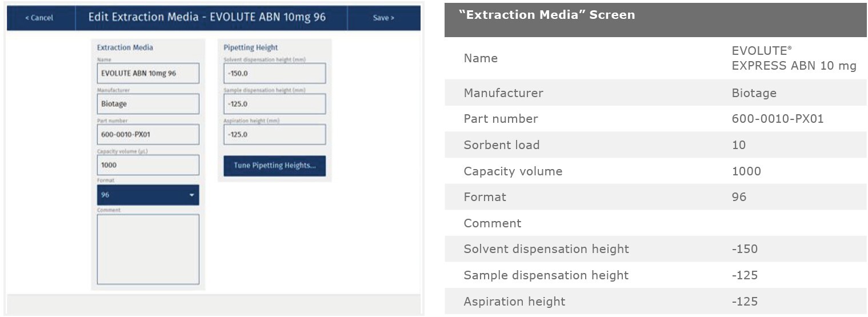Select the EVOLUTE EXPRESS ABN 10 mg value
Viewport: 868px width, 317px height.
pos(793,58)
